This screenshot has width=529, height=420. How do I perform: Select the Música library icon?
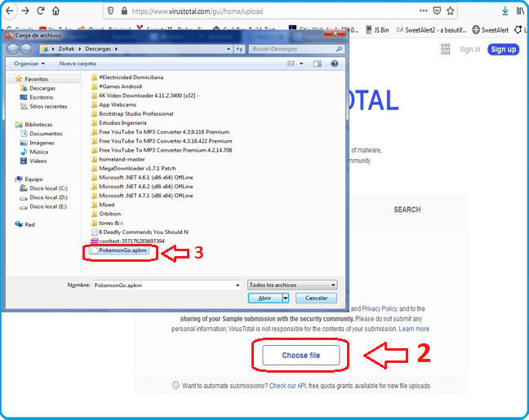[x=38, y=152]
